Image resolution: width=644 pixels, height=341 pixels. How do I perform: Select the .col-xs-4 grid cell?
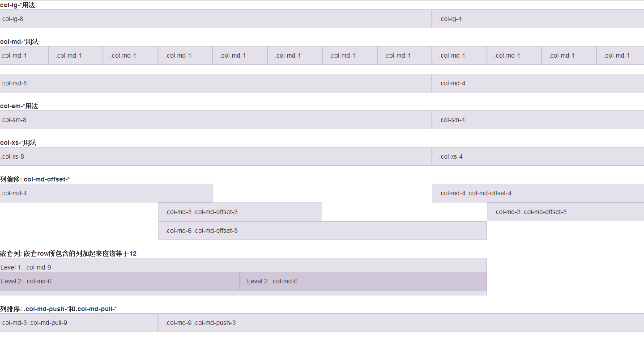(538, 156)
